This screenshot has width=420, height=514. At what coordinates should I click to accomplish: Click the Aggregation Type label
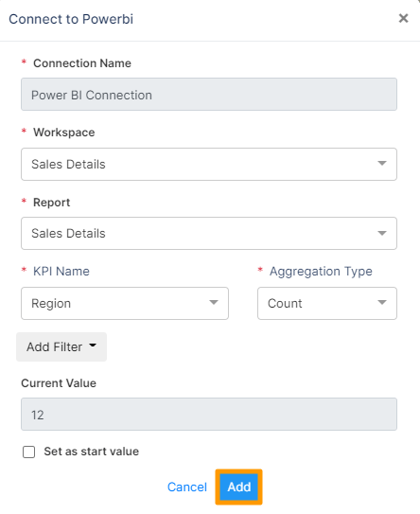point(321,272)
